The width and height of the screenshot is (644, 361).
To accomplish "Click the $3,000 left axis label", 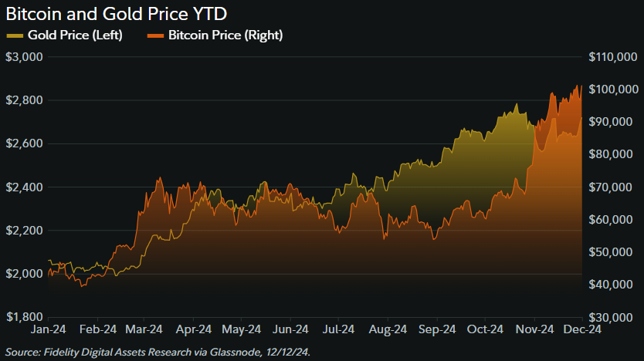I will 23,57.
